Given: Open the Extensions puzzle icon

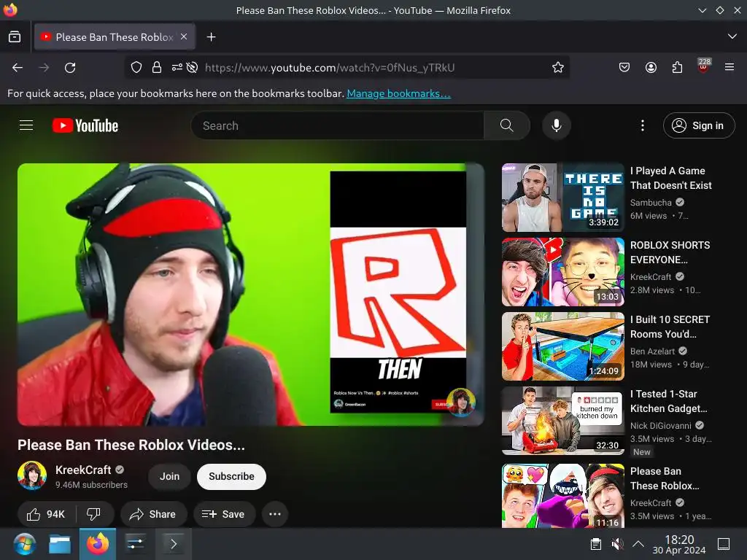Looking at the screenshot, I should click(x=677, y=68).
